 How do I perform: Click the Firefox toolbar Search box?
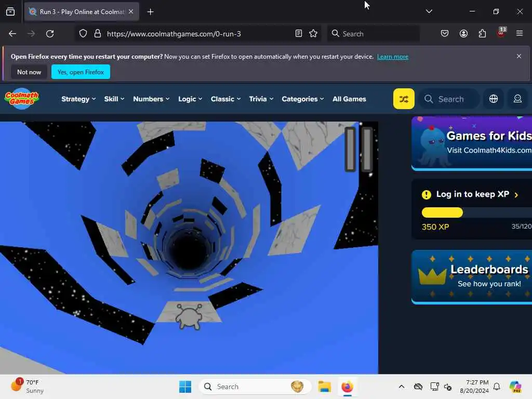coord(373,34)
